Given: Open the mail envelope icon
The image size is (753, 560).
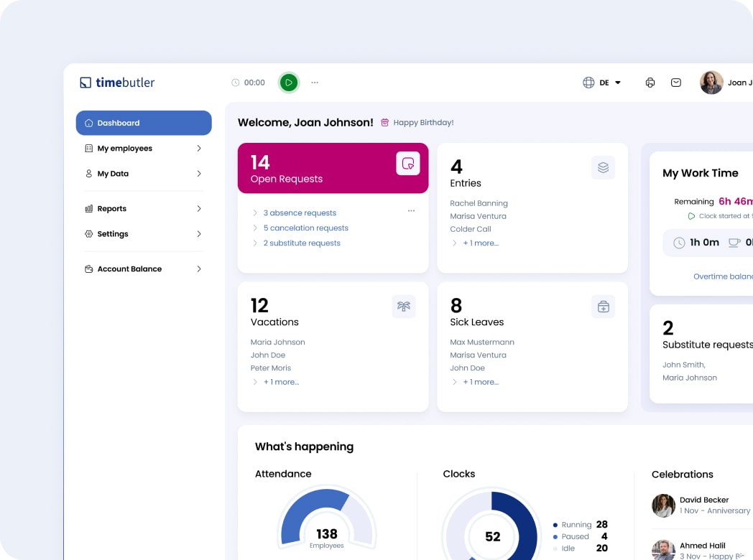Looking at the screenshot, I should (676, 83).
